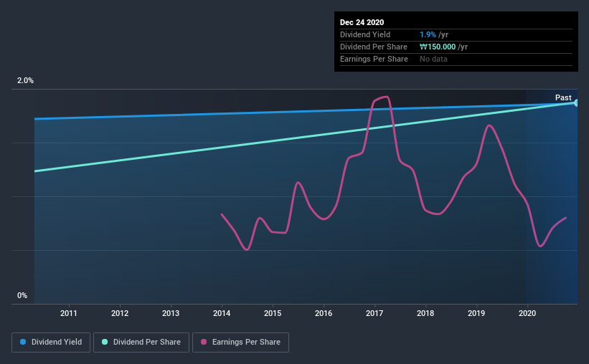Click the No data earnings value
The height and width of the screenshot is (364, 589).
pyautogui.click(x=433, y=59)
